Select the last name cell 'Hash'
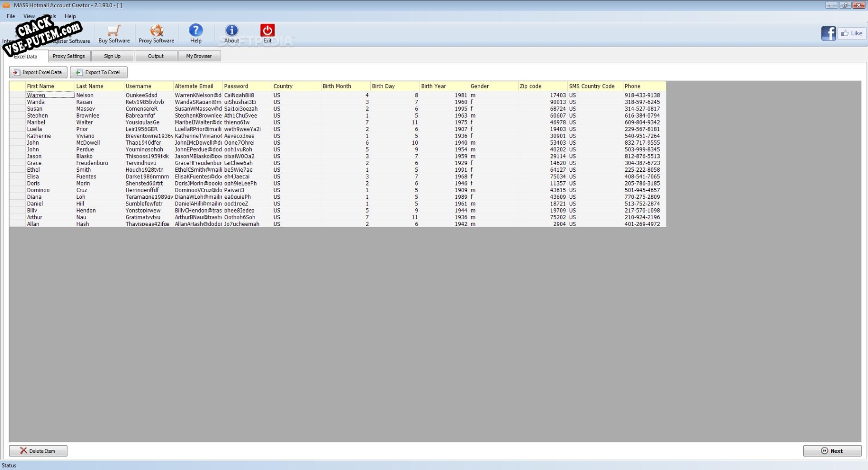 pyautogui.click(x=99, y=224)
